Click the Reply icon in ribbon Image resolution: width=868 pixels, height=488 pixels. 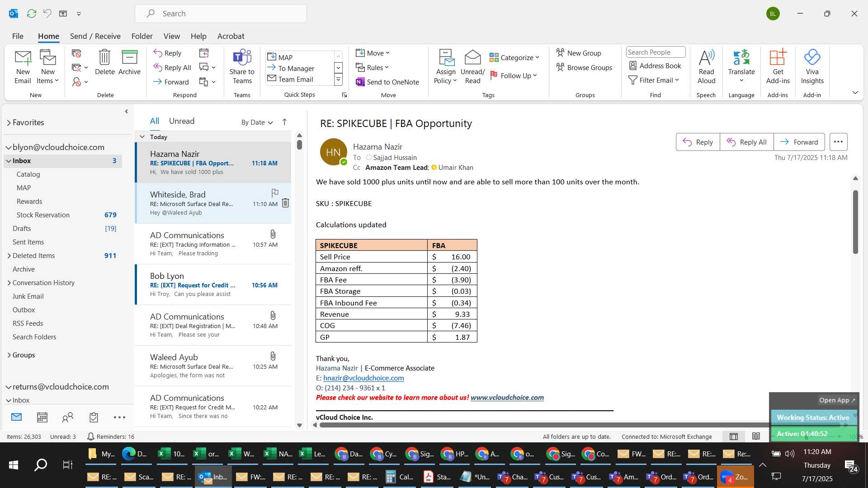point(157,53)
